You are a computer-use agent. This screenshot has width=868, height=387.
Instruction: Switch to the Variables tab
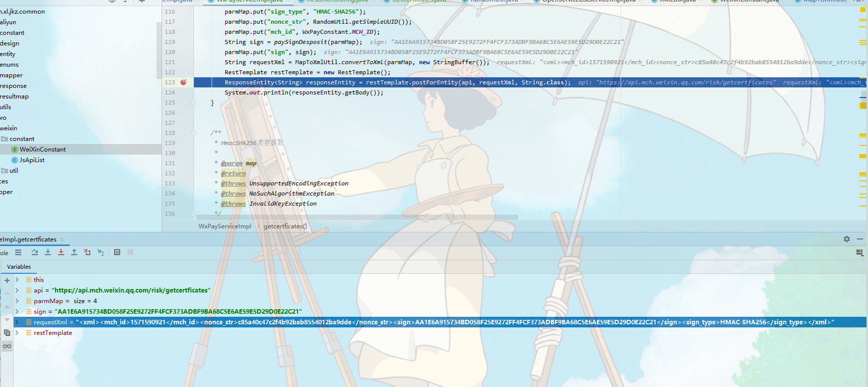(x=19, y=267)
